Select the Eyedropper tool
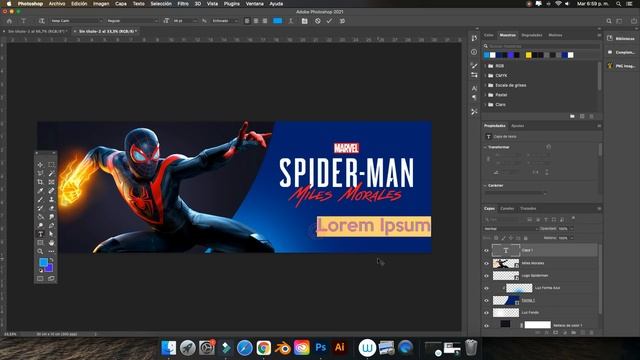 [40, 191]
